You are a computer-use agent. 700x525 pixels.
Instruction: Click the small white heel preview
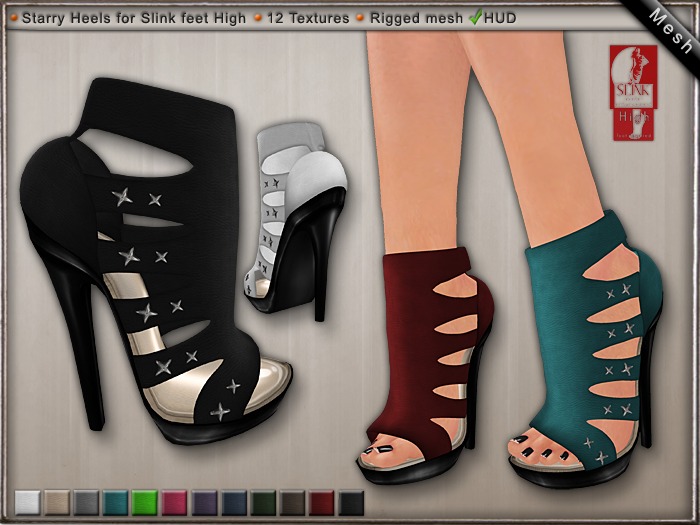point(296,221)
